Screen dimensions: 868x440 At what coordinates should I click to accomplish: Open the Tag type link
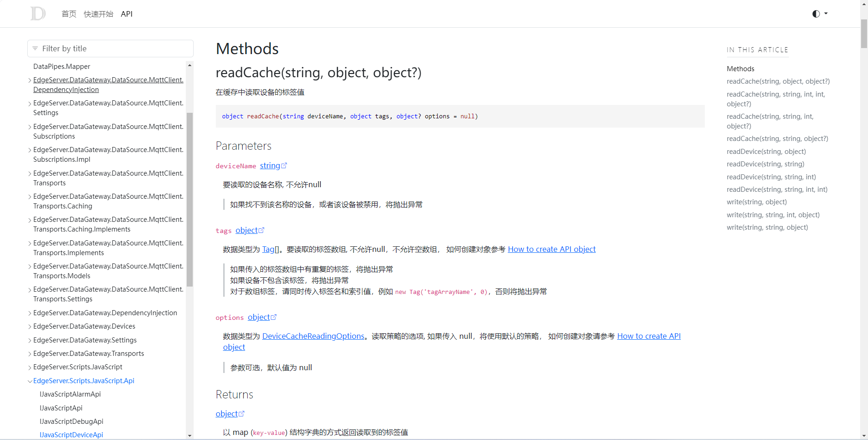click(x=268, y=249)
